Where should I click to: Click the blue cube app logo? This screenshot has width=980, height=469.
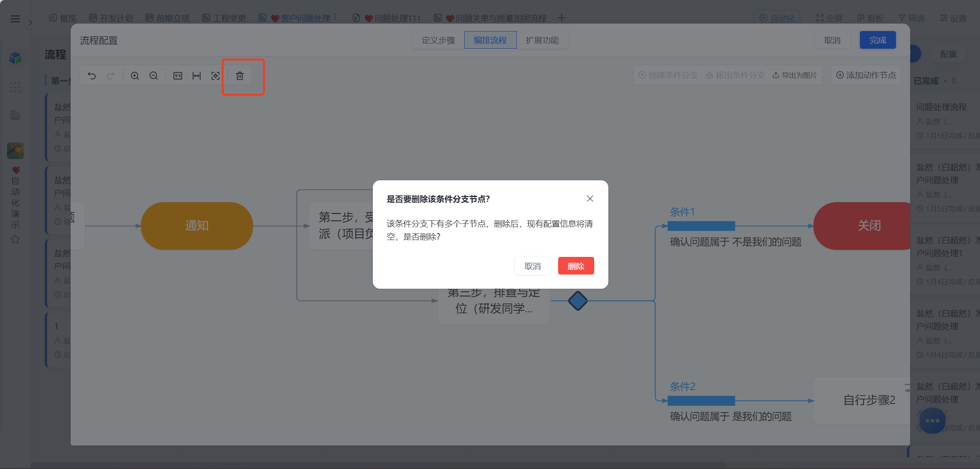pyautogui.click(x=15, y=58)
